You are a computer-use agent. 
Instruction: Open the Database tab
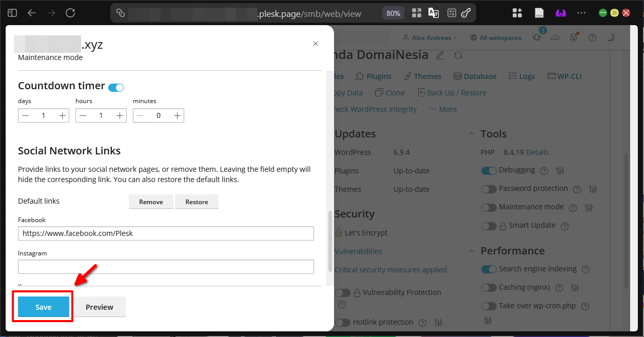point(475,76)
